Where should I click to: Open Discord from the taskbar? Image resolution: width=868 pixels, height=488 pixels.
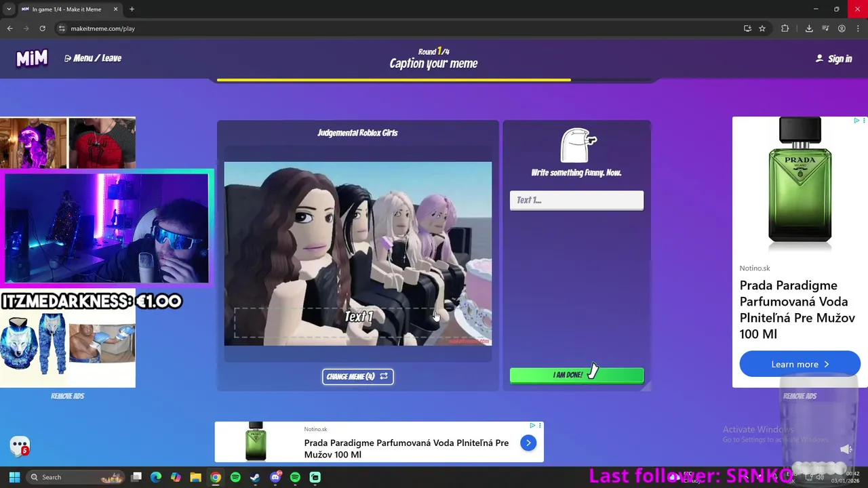click(275, 477)
